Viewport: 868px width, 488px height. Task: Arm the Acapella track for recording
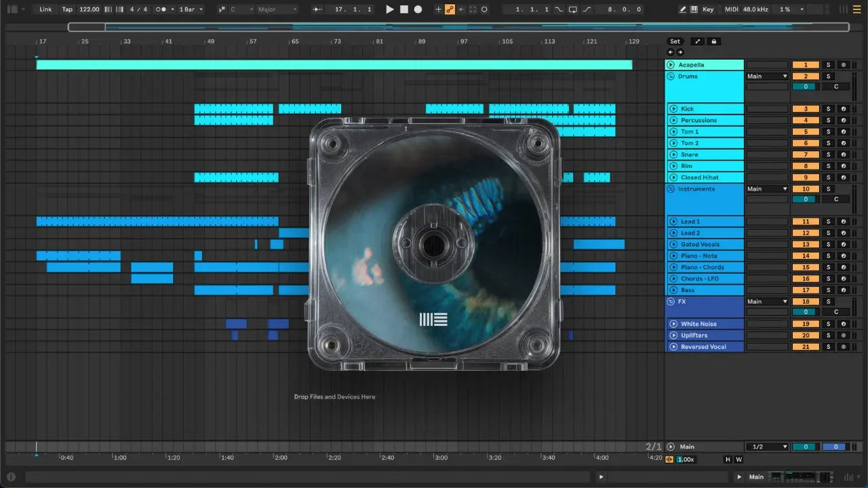[x=844, y=65]
